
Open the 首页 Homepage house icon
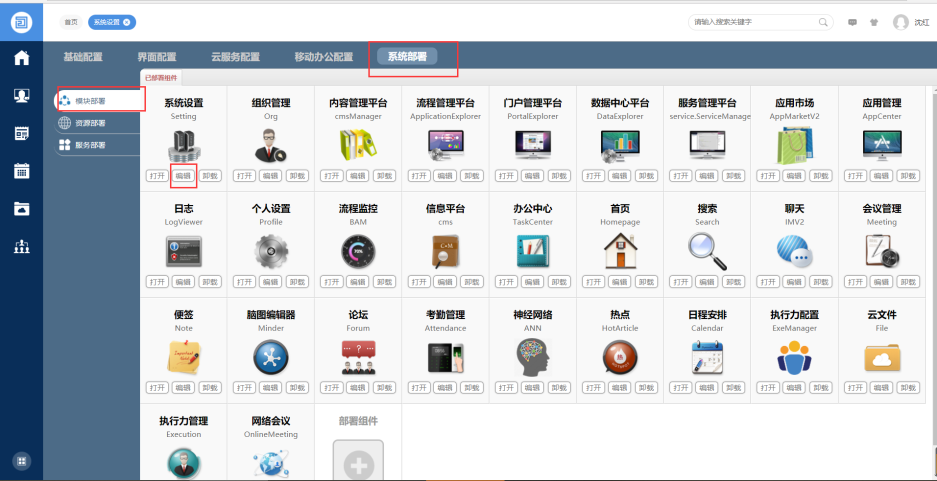point(620,249)
